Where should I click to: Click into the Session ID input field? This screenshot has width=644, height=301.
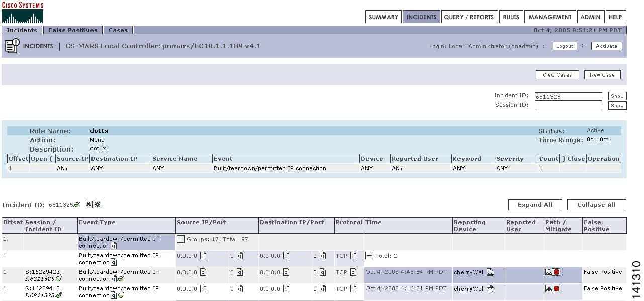568,106
